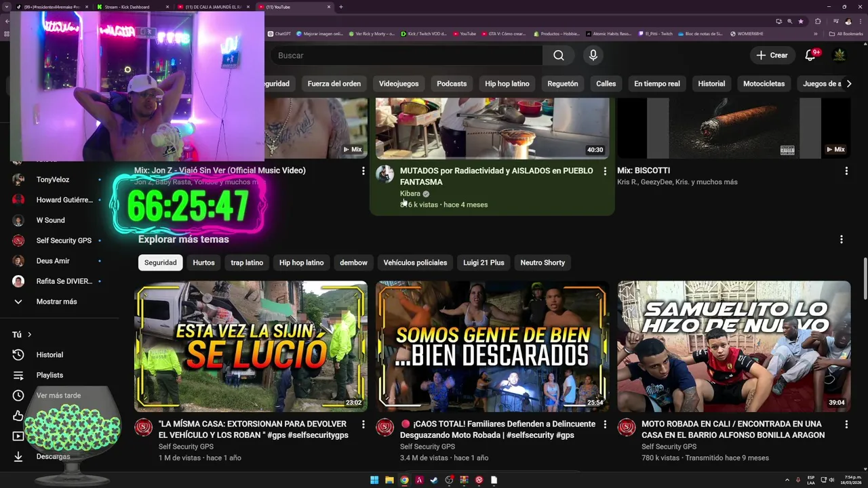
Task: Open MOTO ROBADA EN CALI video title
Action: click(x=733, y=430)
